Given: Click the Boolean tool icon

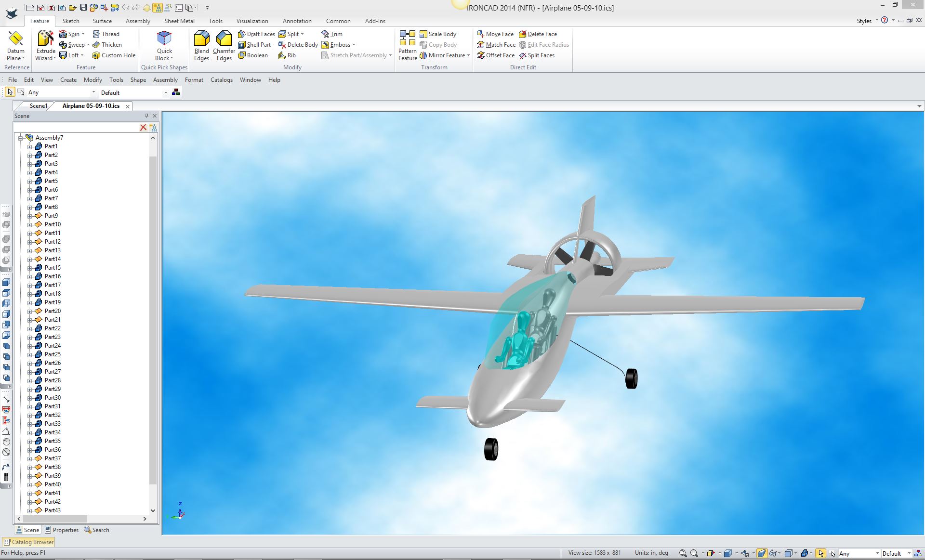Looking at the screenshot, I should click(x=242, y=55).
